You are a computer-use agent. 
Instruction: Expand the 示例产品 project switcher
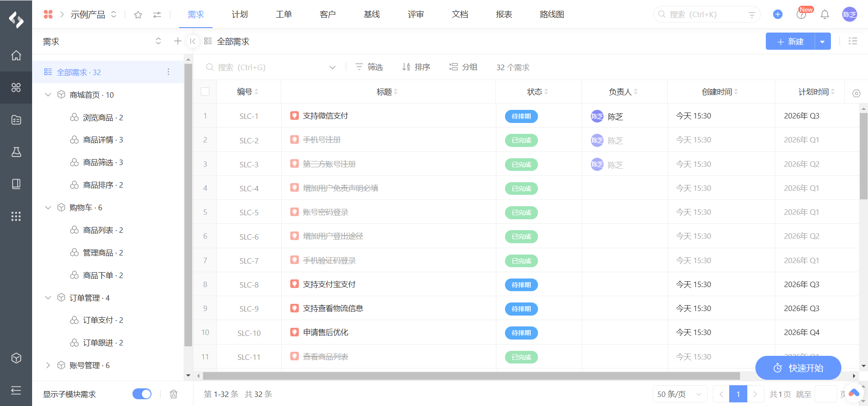(113, 14)
